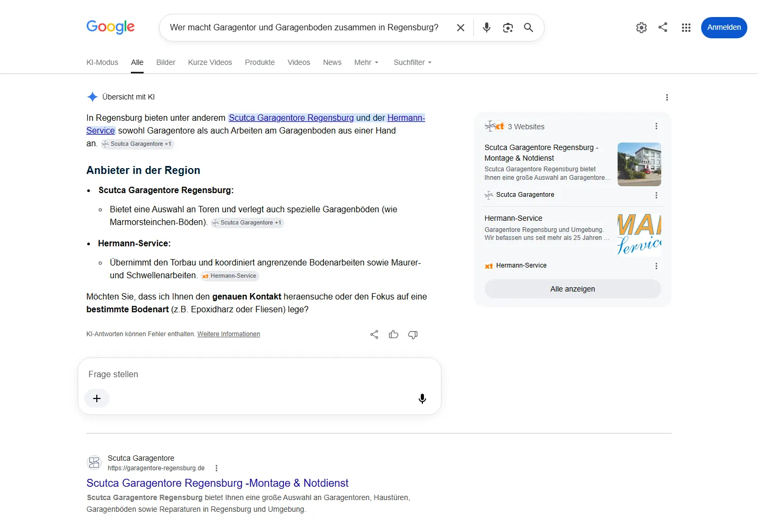Viewport: 766px width, 532px height.
Task: Click the microphone in Frage stellen box
Action: pyautogui.click(x=422, y=398)
